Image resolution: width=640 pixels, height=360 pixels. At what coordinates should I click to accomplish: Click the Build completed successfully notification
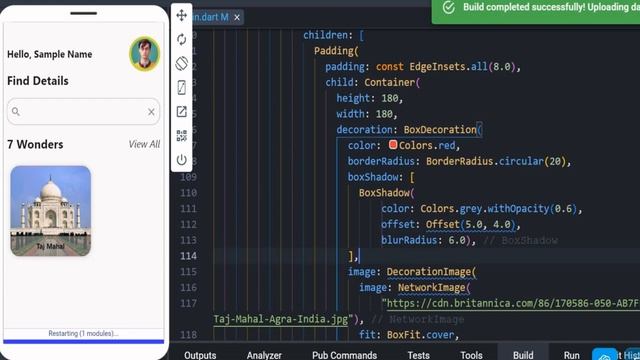(536, 11)
